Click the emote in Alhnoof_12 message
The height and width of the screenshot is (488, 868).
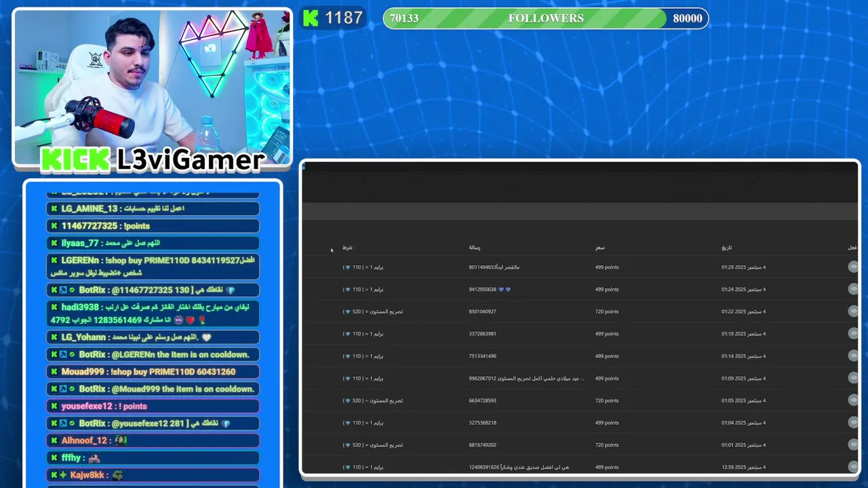tap(121, 441)
